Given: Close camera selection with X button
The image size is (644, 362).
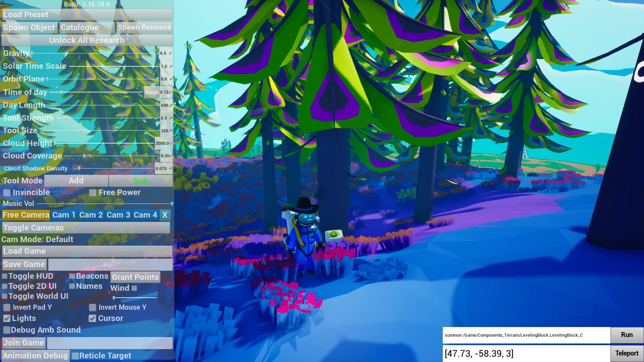Looking at the screenshot, I should pyautogui.click(x=165, y=215).
